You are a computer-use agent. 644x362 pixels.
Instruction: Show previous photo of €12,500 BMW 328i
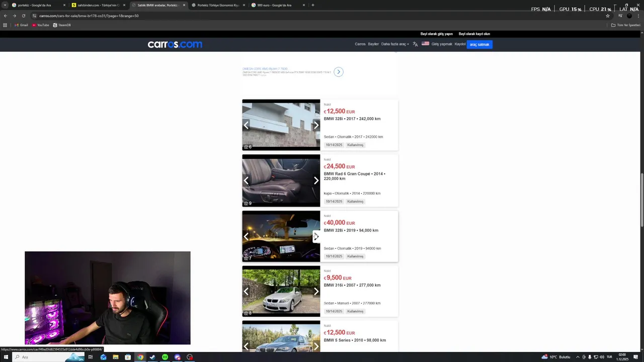246,125
